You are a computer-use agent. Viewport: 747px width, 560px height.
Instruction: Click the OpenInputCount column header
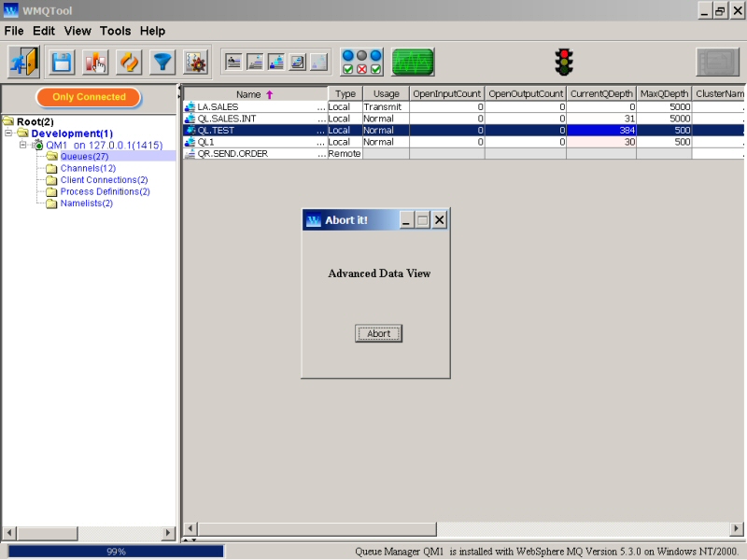[447, 94]
